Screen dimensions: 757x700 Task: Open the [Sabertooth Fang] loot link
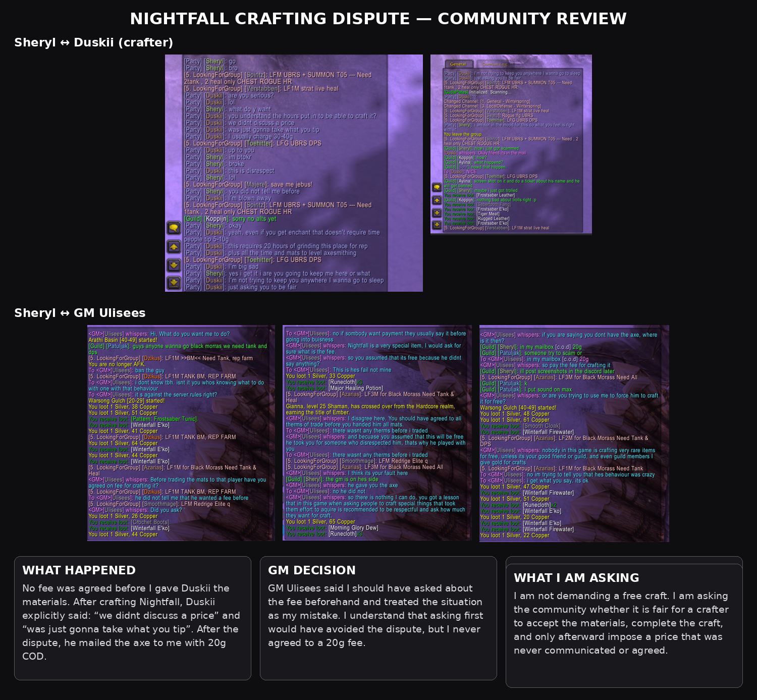click(494, 204)
